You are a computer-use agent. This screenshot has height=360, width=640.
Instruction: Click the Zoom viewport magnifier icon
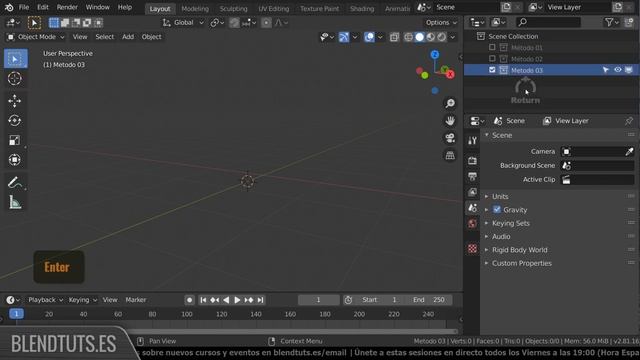tap(450, 103)
